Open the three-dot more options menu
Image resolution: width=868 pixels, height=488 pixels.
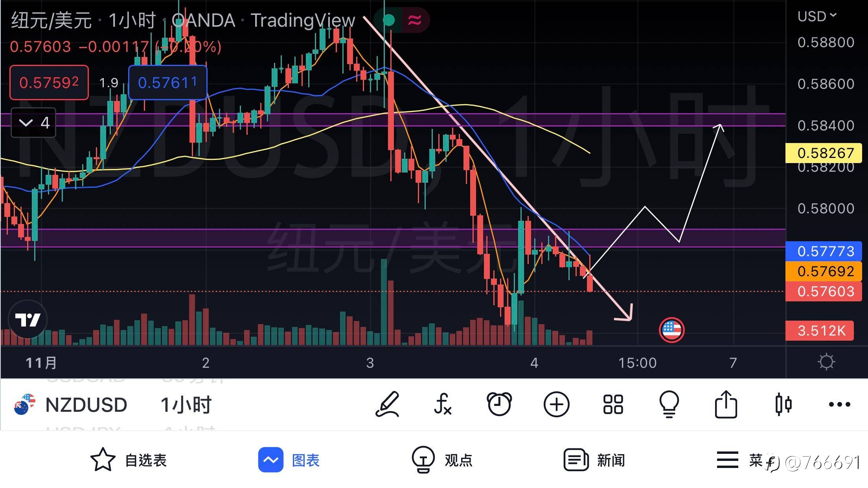[839, 404]
